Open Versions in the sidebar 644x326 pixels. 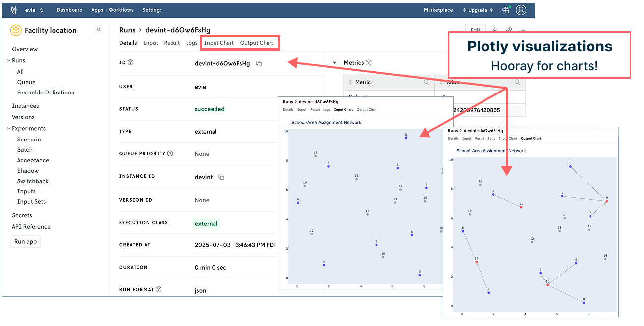click(23, 117)
